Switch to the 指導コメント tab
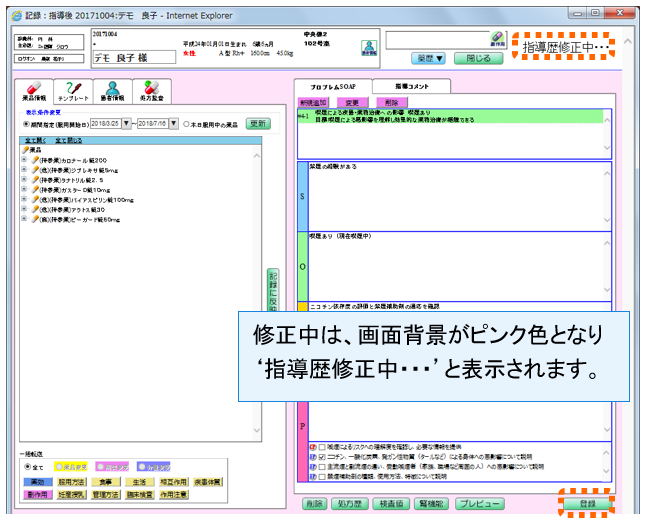The width and height of the screenshot is (646, 520). [408, 88]
